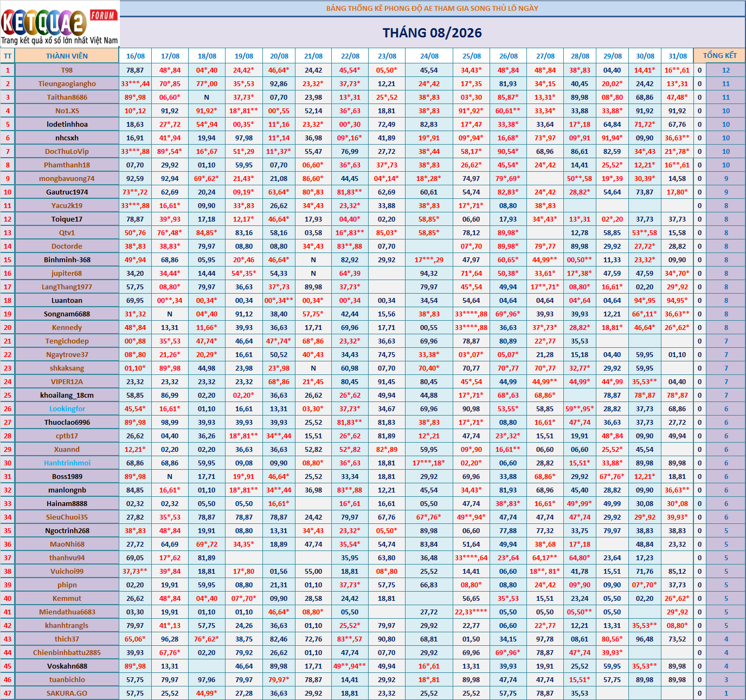The width and height of the screenshot is (746, 700).
Task: Select member Hainam8888
Action: pyautogui.click(x=67, y=503)
